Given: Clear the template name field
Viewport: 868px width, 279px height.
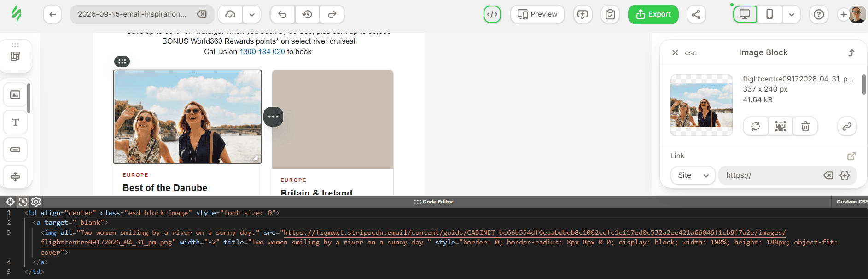Looking at the screenshot, I should tap(202, 14).
